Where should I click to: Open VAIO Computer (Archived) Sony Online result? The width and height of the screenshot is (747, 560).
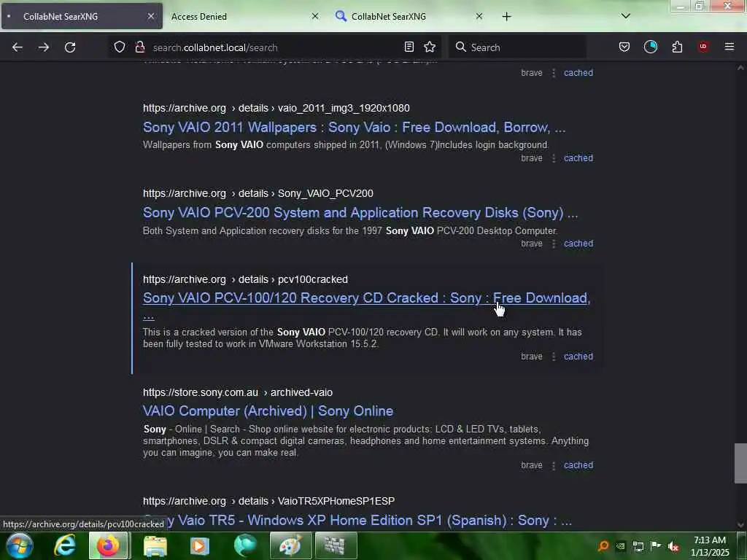pyautogui.click(x=268, y=411)
